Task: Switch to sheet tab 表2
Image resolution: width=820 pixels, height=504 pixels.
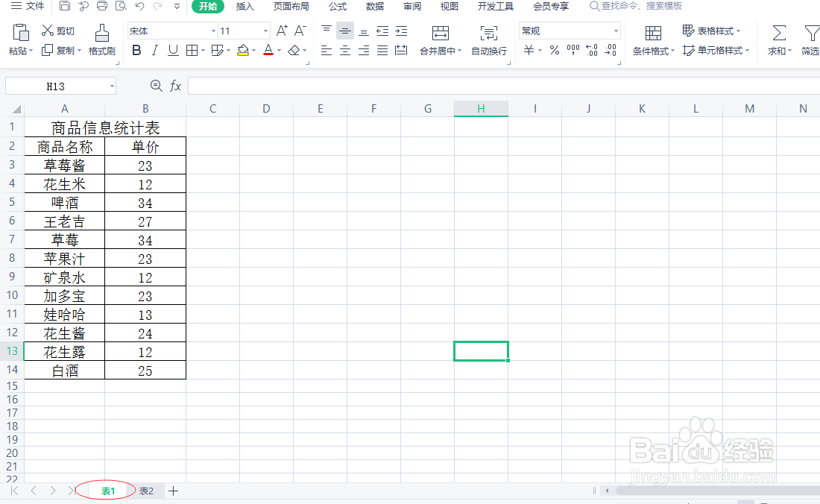Action: pyautogui.click(x=146, y=491)
